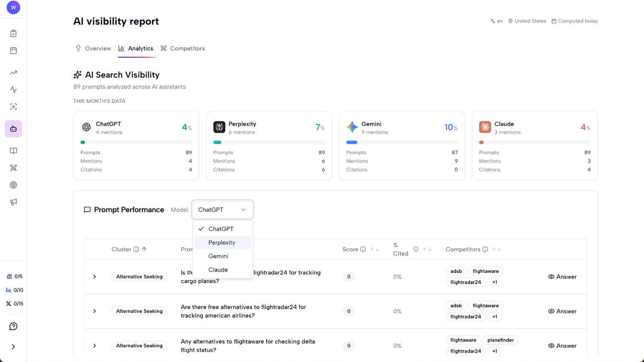Expand the sidebar with bottom chevron
Image resolution: width=644 pixels, height=362 pixels.
coord(13,347)
